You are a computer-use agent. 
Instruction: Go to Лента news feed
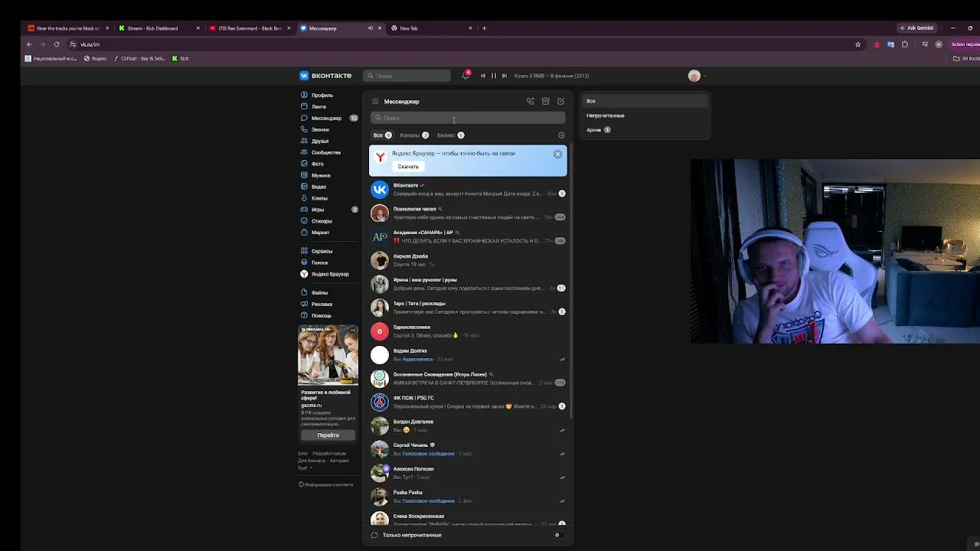[318, 107]
